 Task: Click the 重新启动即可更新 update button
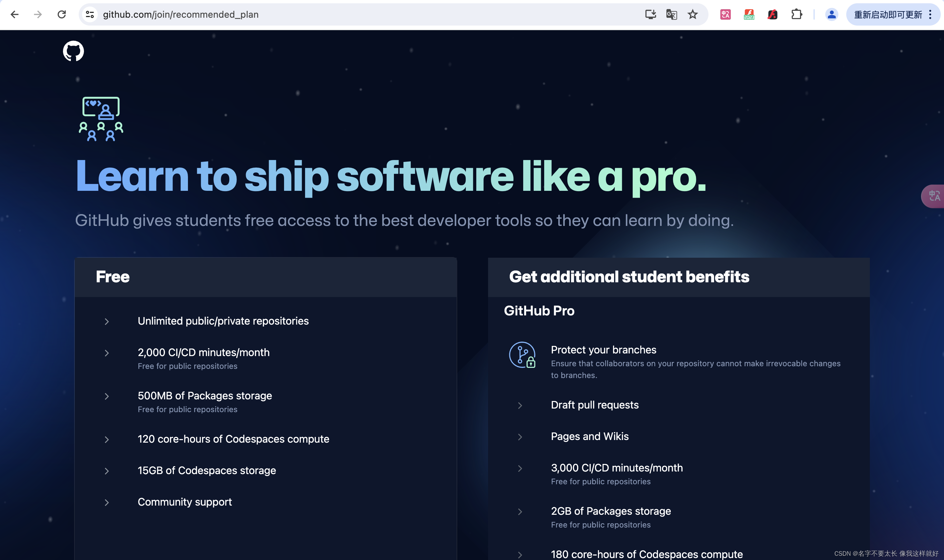pyautogui.click(x=888, y=14)
